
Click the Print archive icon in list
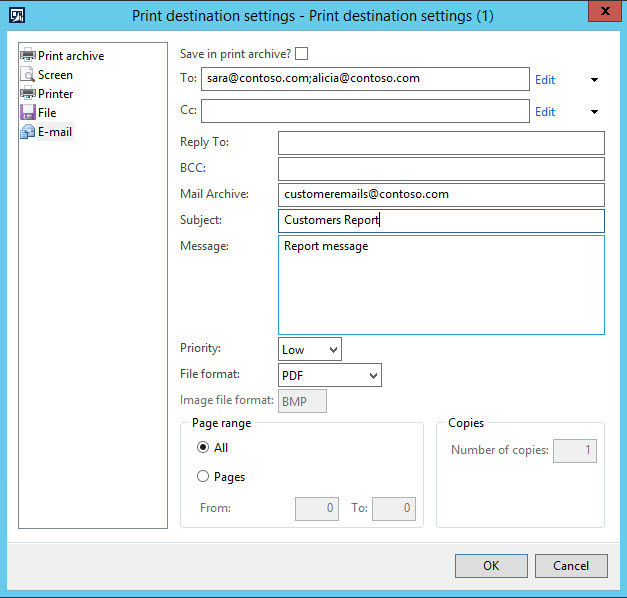[x=28, y=56]
